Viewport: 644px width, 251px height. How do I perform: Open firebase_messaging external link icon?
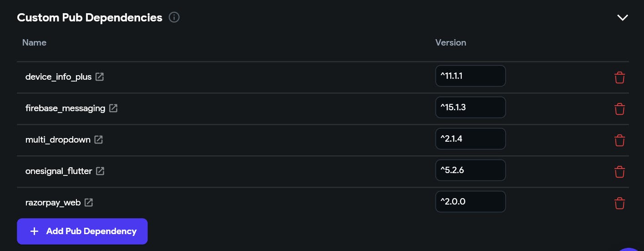113,108
